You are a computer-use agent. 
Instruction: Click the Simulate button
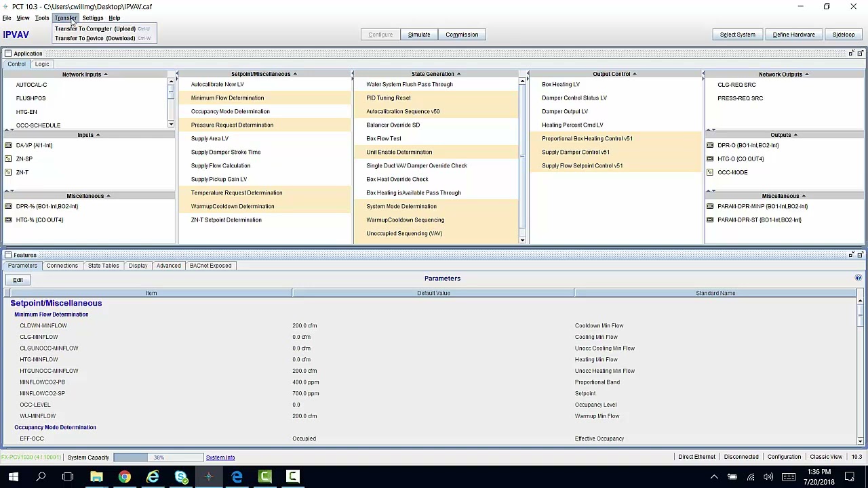(419, 35)
